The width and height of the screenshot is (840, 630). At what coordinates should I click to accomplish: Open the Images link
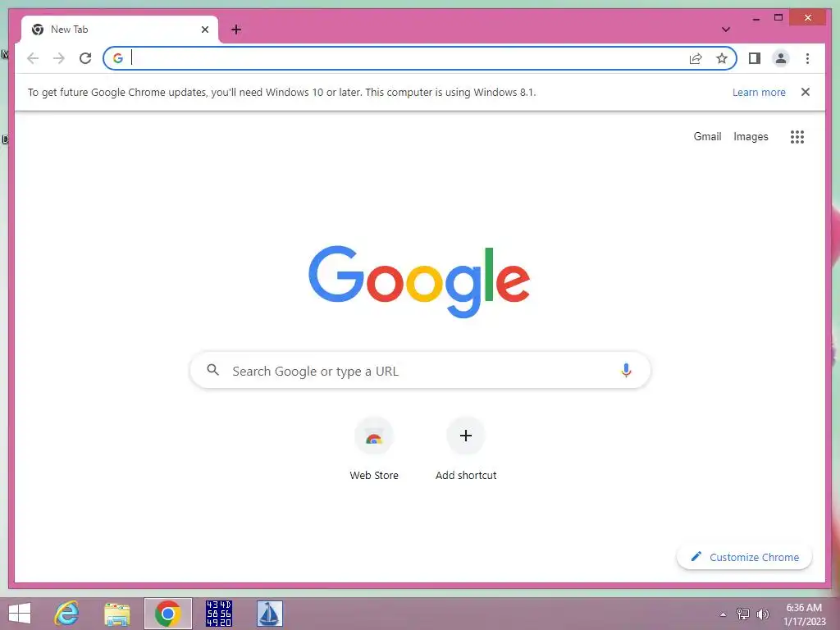click(x=751, y=137)
